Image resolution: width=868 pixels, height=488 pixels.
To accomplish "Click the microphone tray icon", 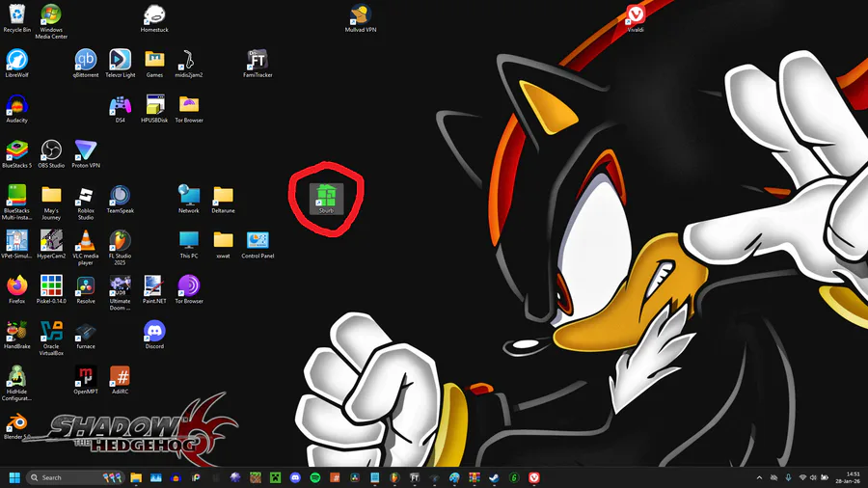I will click(x=788, y=477).
